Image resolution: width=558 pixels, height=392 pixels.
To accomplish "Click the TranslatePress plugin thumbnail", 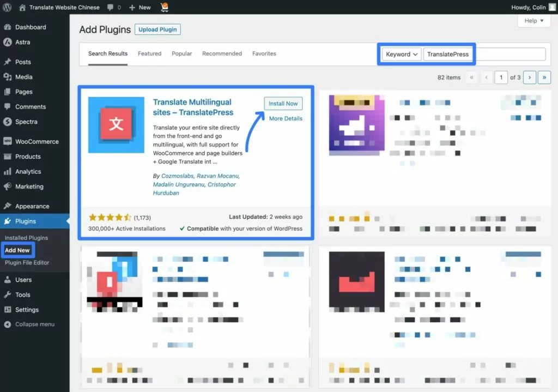I will pos(117,125).
